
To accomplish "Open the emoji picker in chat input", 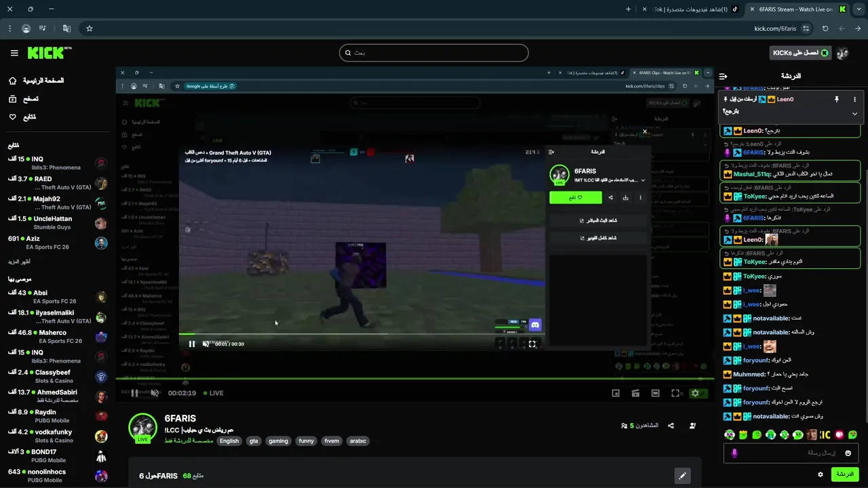I will (x=848, y=453).
